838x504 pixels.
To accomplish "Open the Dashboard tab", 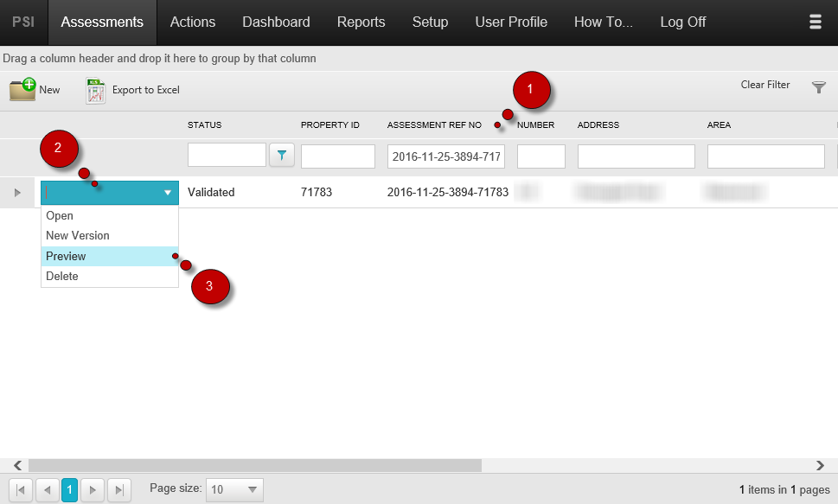I will coord(276,22).
